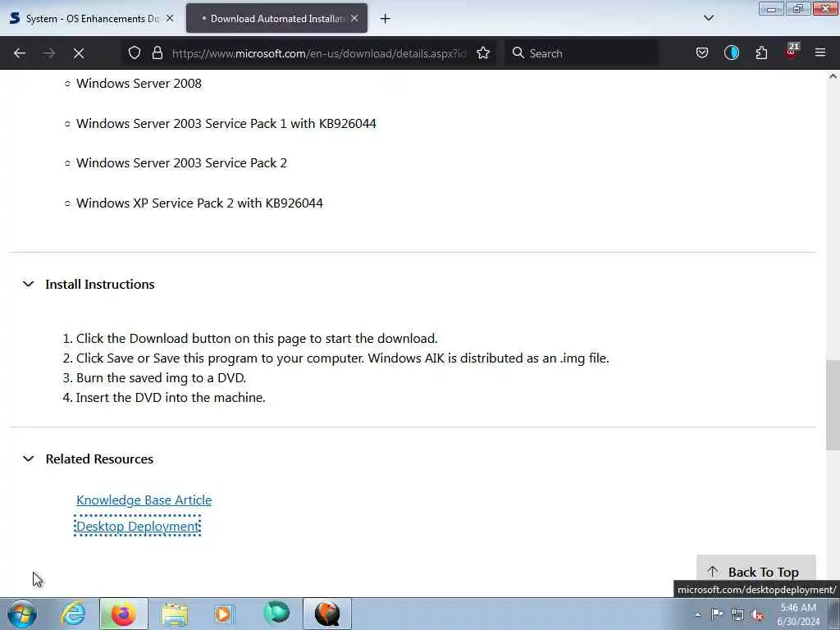Viewport: 840px width, 630px height.
Task: Open Windows Explorer folder from taskbar
Action: click(175, 614)
